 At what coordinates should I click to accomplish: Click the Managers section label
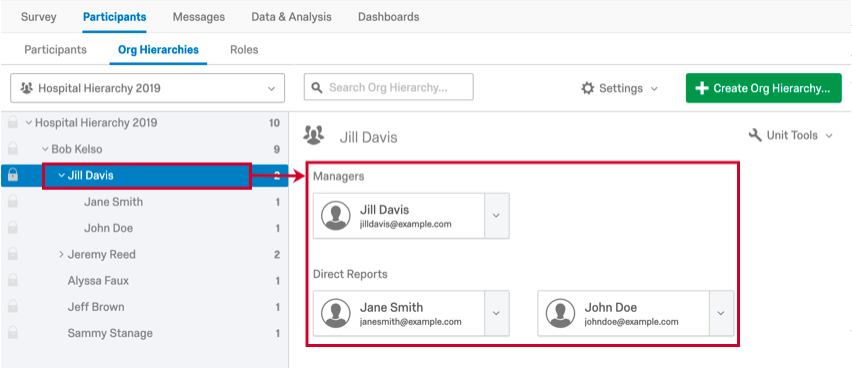[339, 176]
